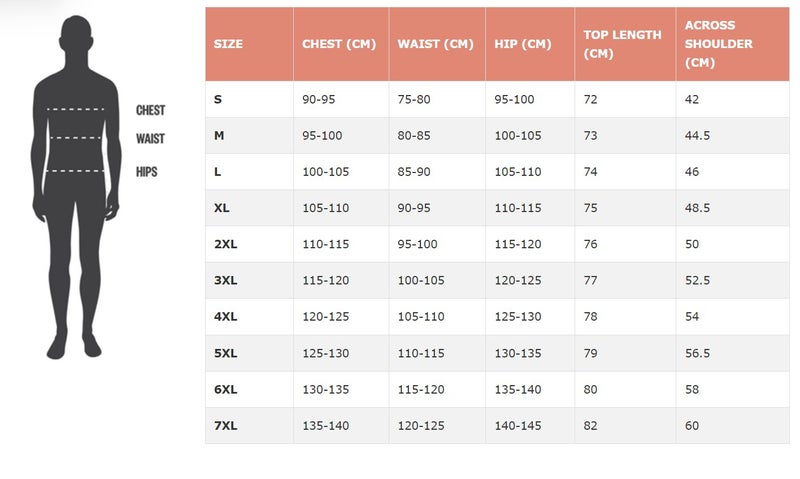
Task: Click the human body silhouette figure
Action: click(x=76, y=187)
